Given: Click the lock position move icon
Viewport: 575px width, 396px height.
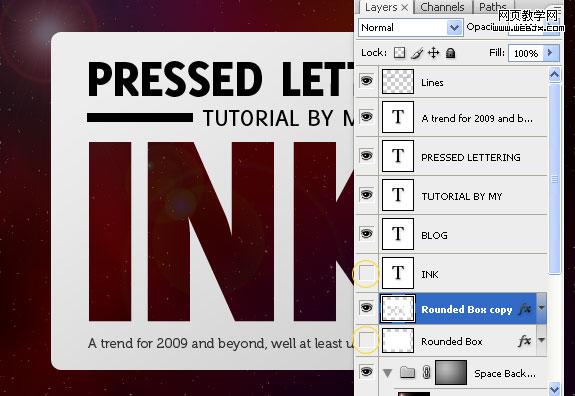Looking at the screenshot, I should [433, 53].
